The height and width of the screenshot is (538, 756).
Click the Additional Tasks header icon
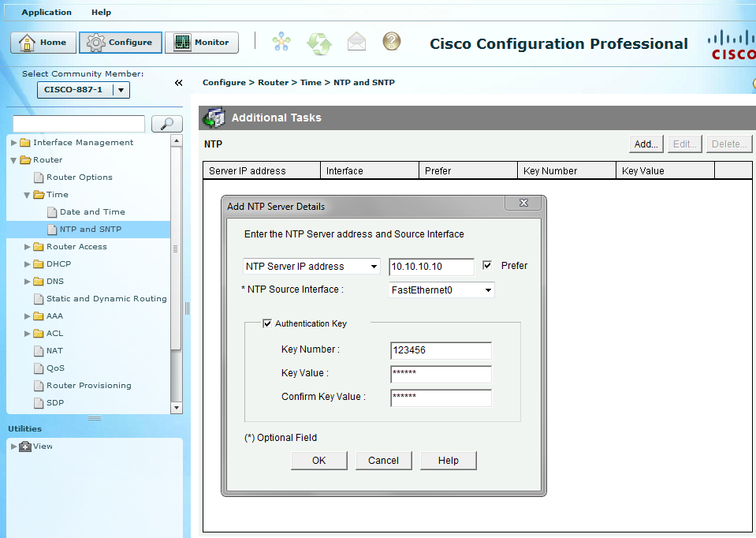[x=214, y=118]
